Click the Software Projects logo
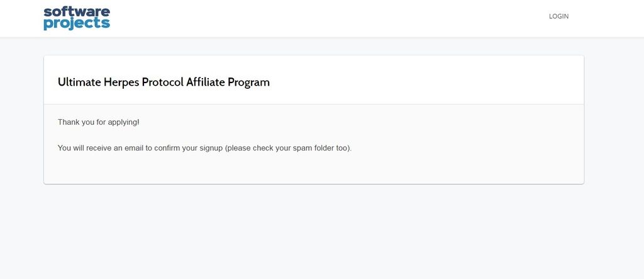 pyautogui.click(x=77, y=18)
